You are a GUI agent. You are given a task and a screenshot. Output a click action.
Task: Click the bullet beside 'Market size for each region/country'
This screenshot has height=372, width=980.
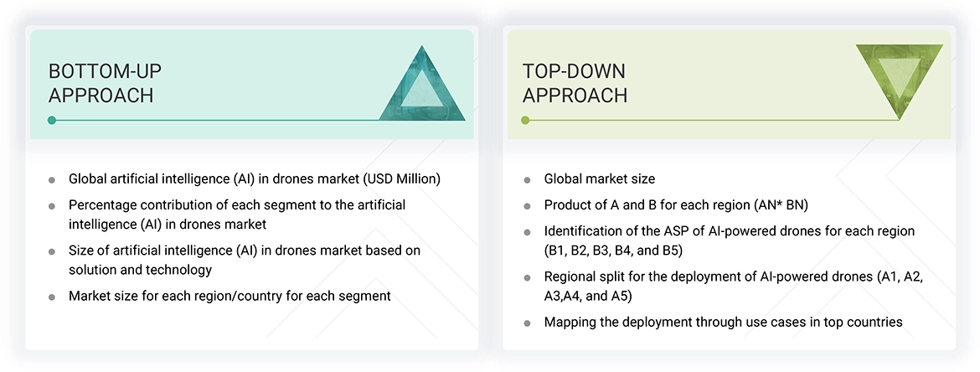(52, 297)
